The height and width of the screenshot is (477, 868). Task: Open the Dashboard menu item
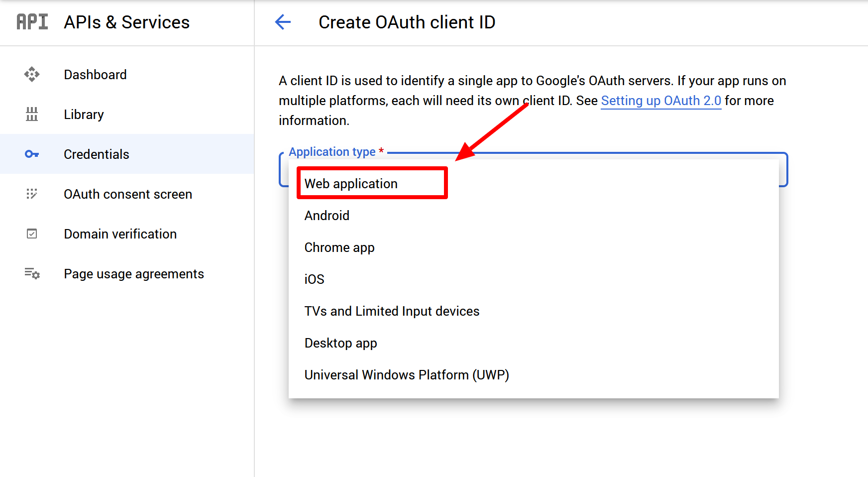pos(95,75)
